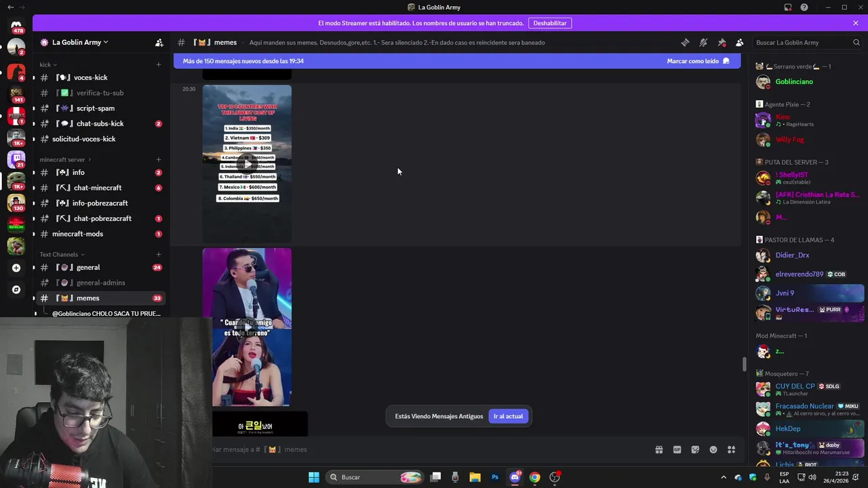Viewport: 868px width, 488px height.
Task: Open Windows Start menu
Action: [314, 477]
